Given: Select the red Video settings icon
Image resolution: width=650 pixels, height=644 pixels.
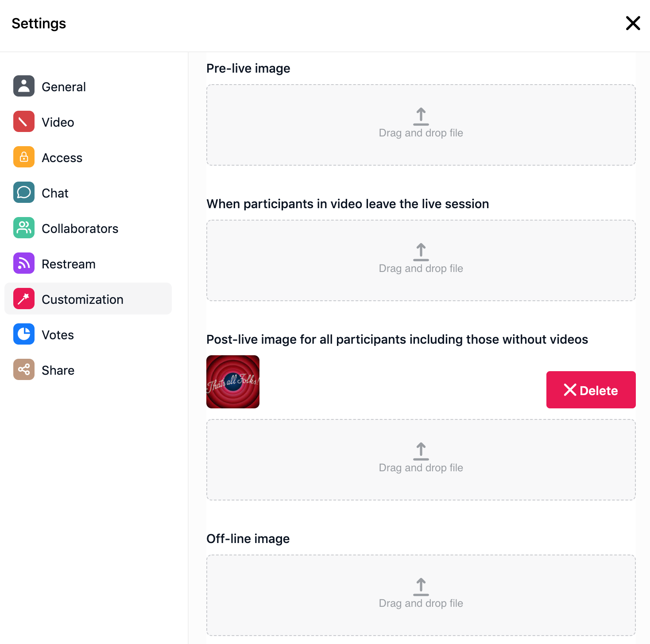Looking at the screenshot, I should 24,121.
